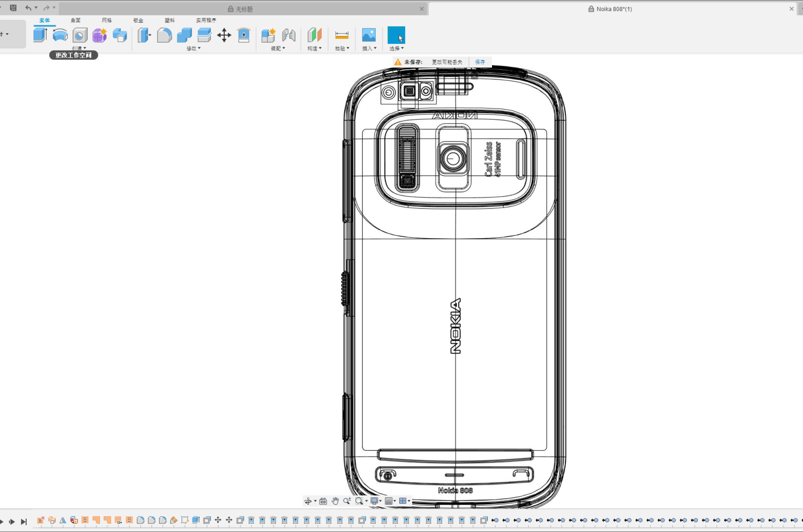Open the Viewports dropdown arrow
Image resolution: width=803 pixels, height=532 pixels.
point(409,501)
